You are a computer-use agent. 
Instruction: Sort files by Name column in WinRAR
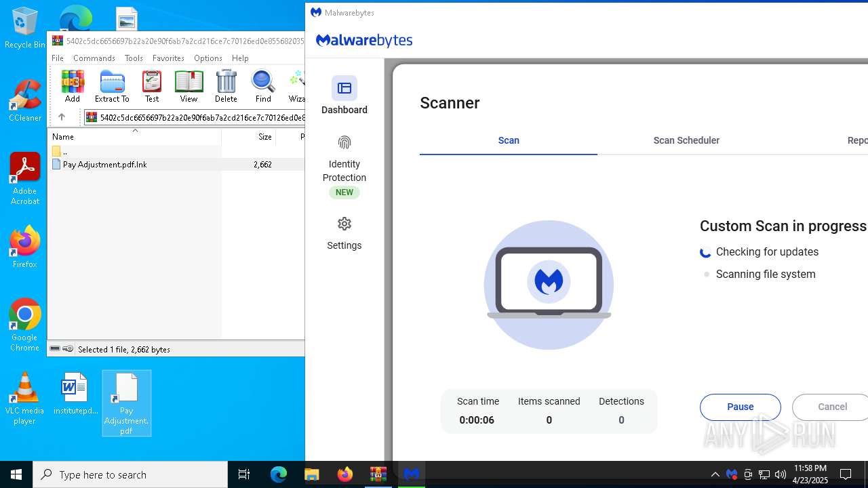(x=134, y=136)
